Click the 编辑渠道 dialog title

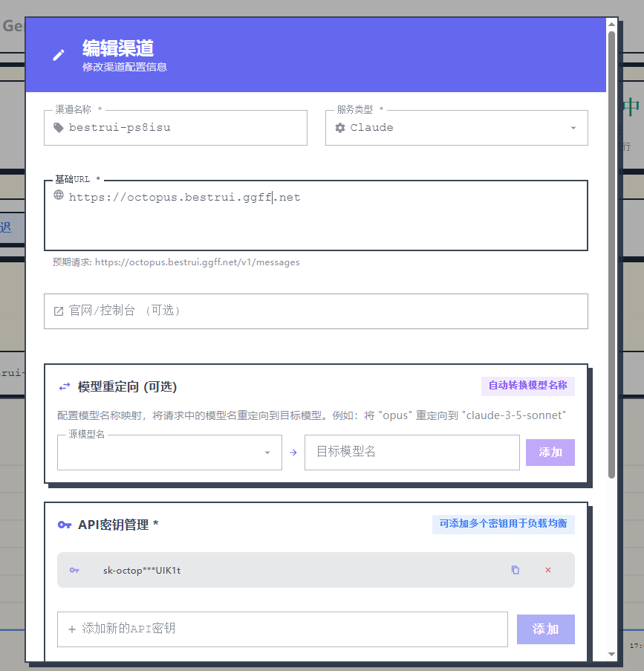coord(118,48)
